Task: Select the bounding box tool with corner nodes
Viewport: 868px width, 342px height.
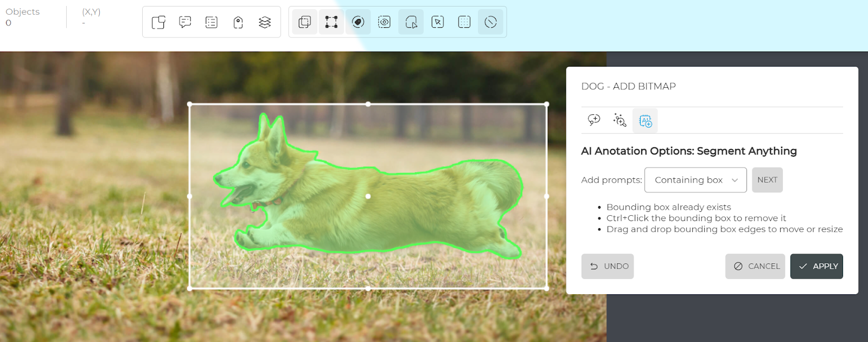Action: (331, 22)
